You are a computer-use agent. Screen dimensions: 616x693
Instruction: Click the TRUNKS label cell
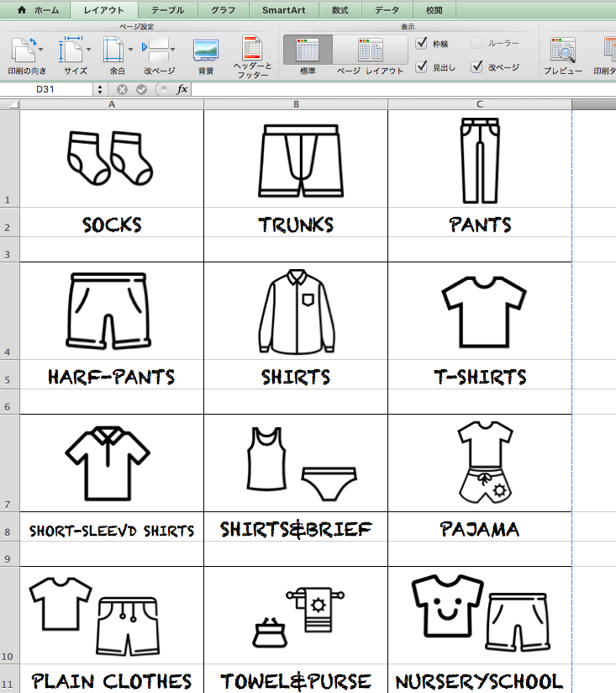tap(296, 222)
